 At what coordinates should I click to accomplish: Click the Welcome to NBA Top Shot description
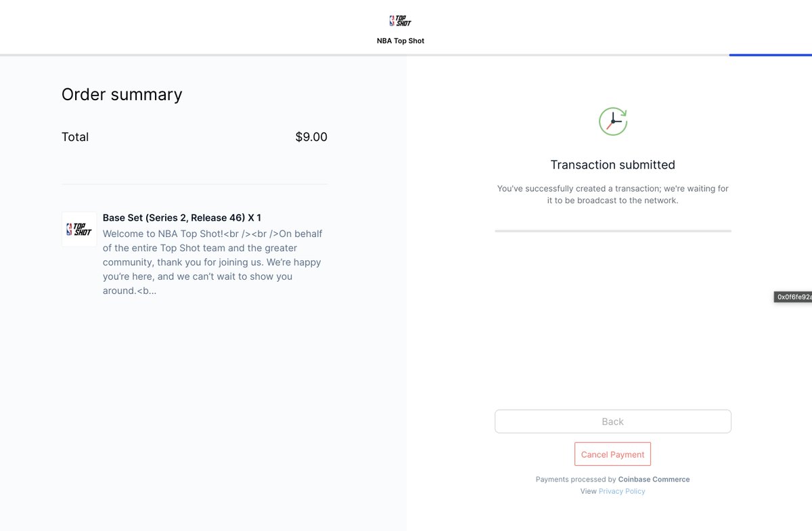(x=212, y=262)
